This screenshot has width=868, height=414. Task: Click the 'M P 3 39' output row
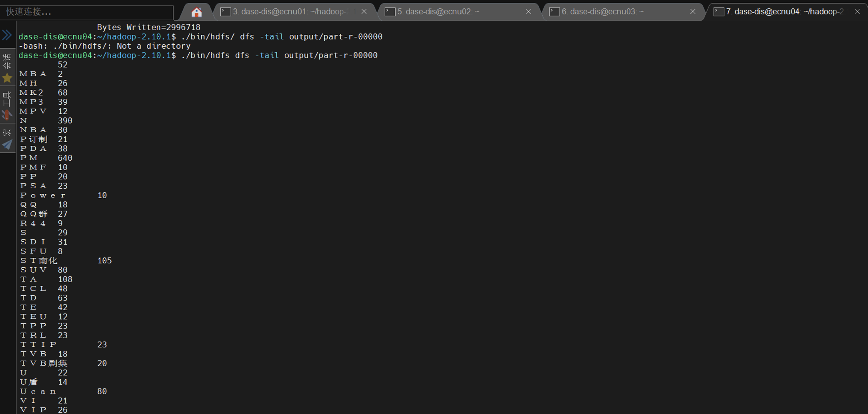[x=44, y=102]
